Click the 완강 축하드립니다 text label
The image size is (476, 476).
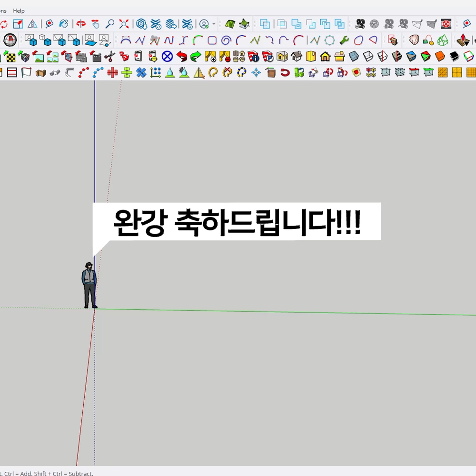[x=237, y=222]
